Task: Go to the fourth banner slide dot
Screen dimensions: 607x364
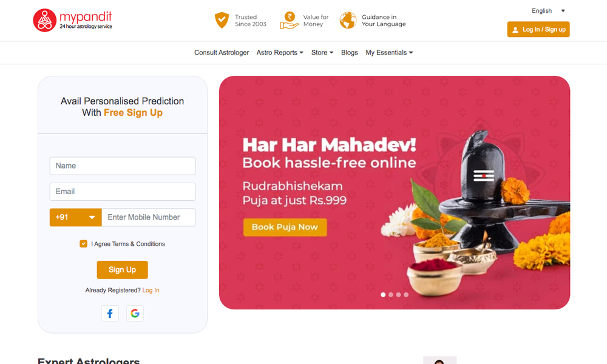Action: point(406,295)
